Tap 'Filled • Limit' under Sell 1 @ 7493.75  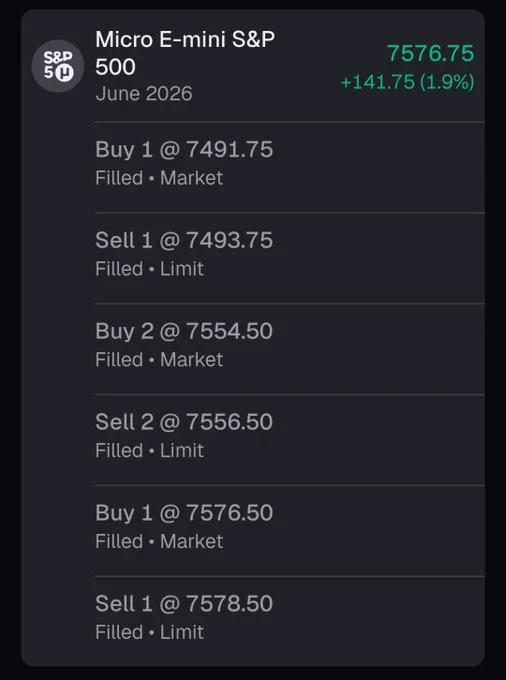pos(149,269)
